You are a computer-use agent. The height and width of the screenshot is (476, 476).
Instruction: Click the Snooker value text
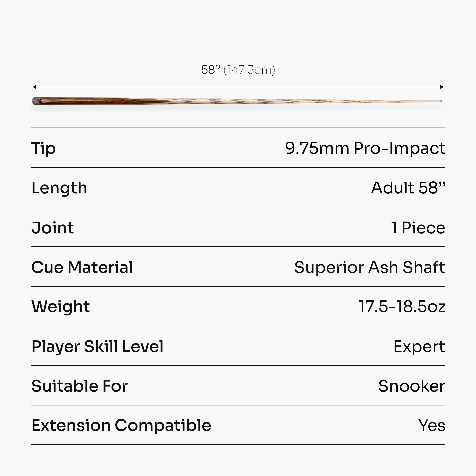pyautogui.click(x=412, y=386)
